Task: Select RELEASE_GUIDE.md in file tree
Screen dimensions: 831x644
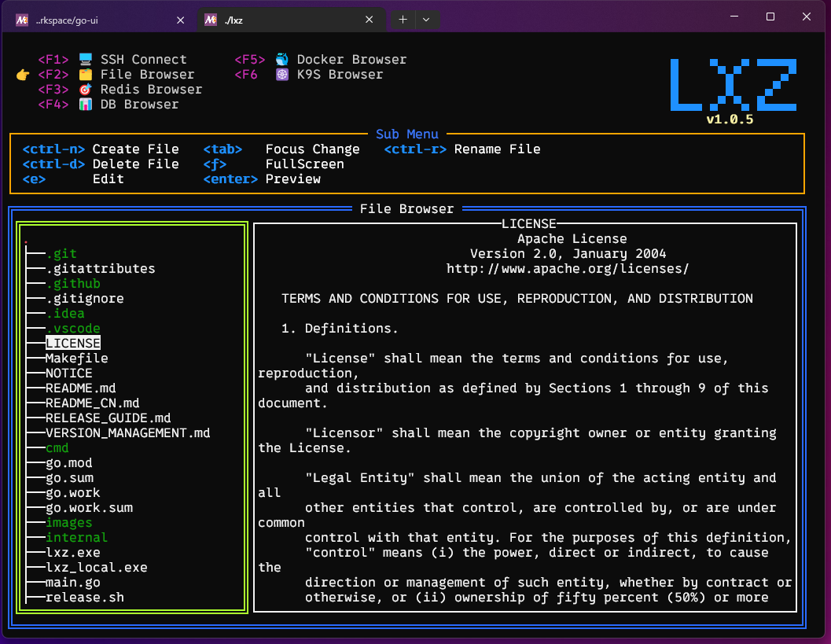Action: tap(108, 418)
